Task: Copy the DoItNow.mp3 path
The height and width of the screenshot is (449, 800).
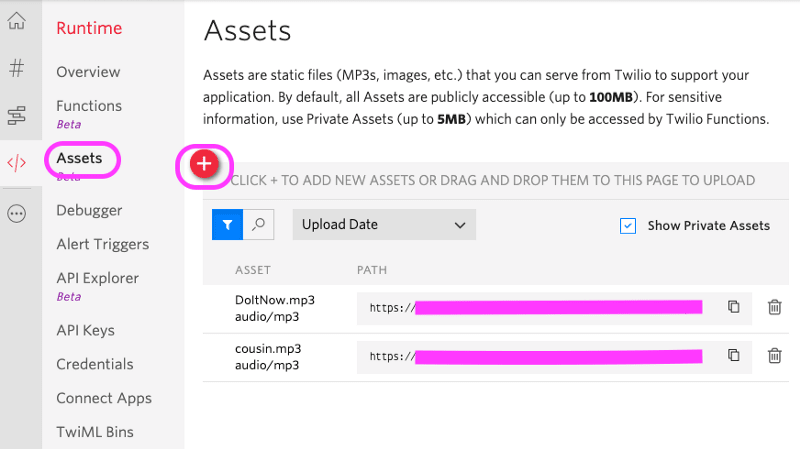Action: [x=733, y=307]
